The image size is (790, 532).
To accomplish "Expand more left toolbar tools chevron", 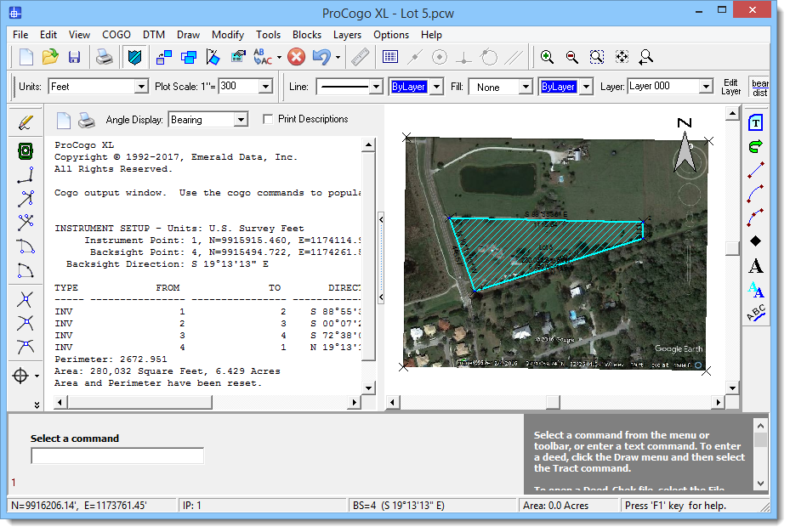I will 37,405.
